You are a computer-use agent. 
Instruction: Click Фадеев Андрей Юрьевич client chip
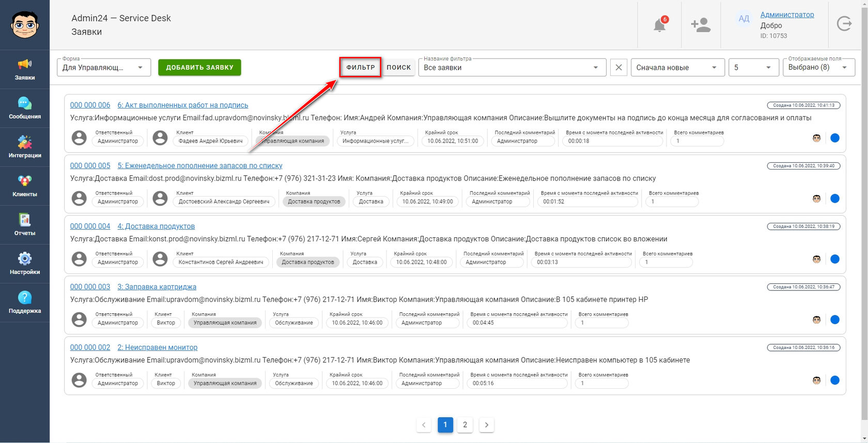click(210, 141)
